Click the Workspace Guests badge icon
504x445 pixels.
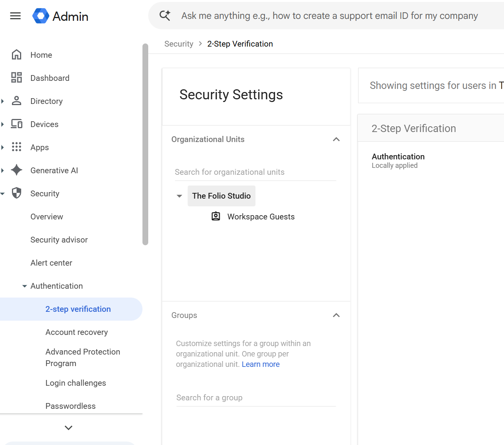pos(216,216)
